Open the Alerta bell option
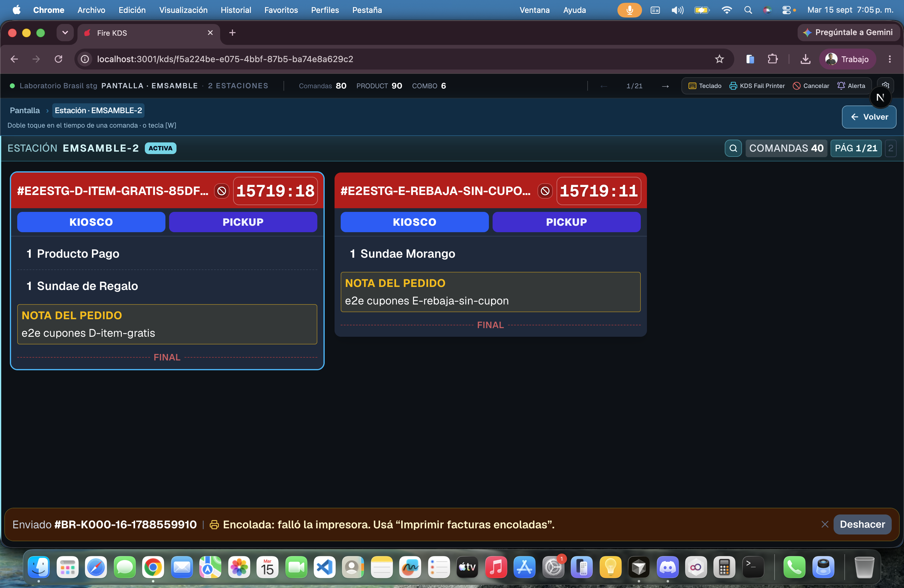Image resolution: width=904 pixels, height=588 pixels. pyautogui.click(x=851, y=86)
